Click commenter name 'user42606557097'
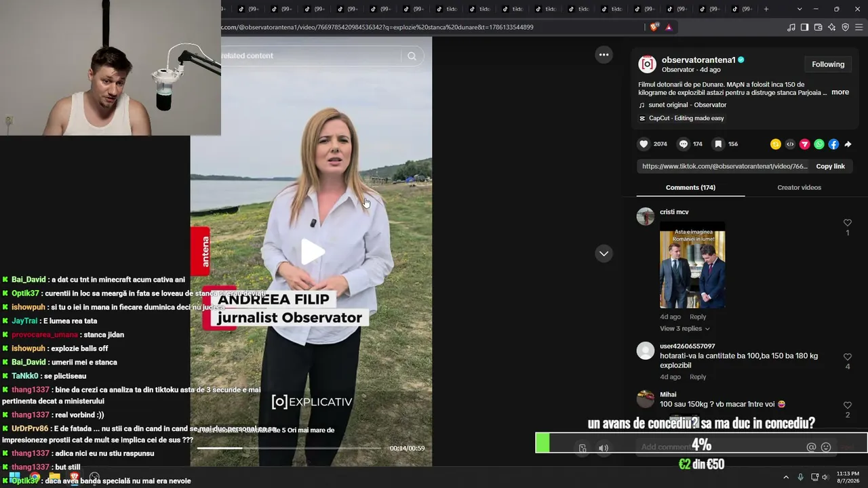 pos(688,346)
